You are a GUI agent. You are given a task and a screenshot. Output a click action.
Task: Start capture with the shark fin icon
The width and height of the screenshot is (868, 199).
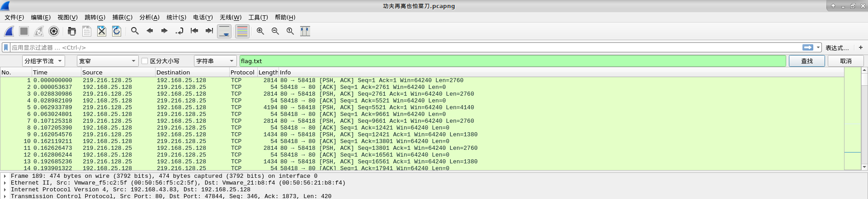pyautogui.click(x=9, y=31)
